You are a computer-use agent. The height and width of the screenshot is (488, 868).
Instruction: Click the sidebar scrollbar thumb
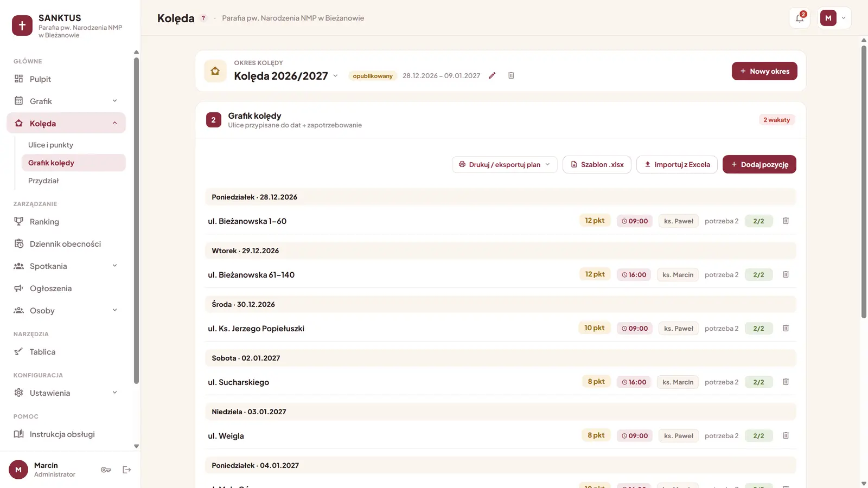[136, 220]
